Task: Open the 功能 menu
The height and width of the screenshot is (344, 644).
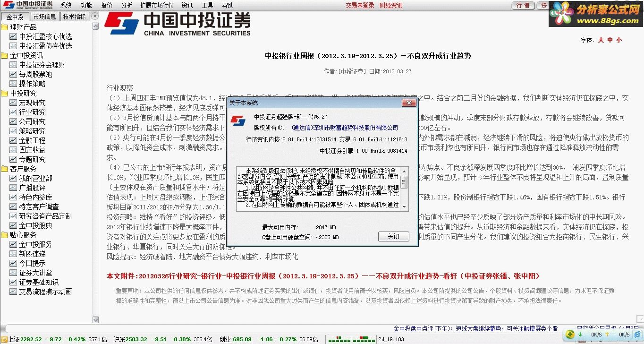Action: 86,5
